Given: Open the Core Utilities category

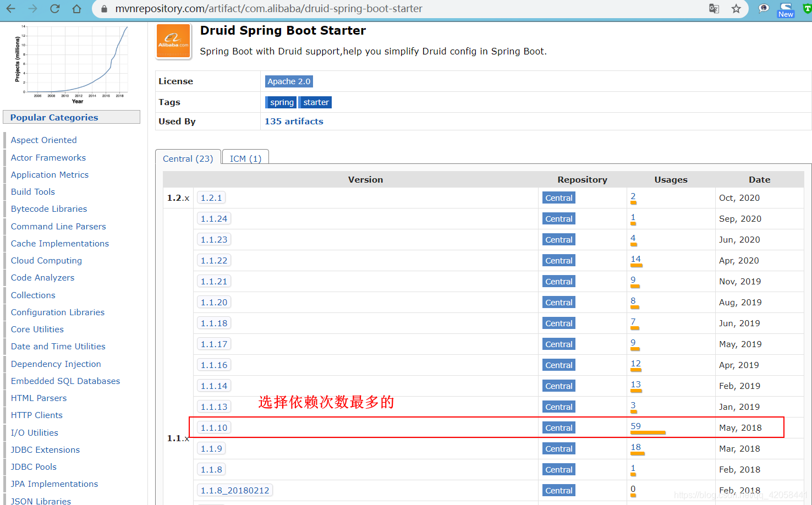Looking at the screenshot, I should pyautogui.click(x=37, y=330).
